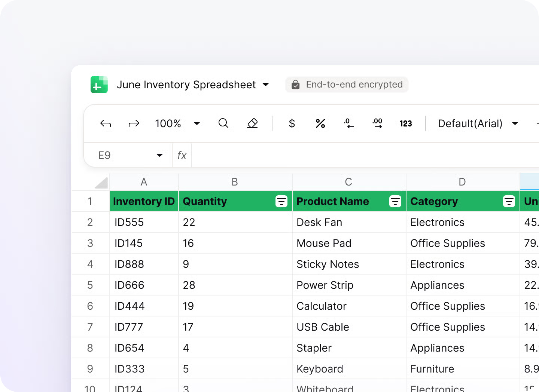539x392 pixels.
Task: Expand the 100% zoom dropdown
Action: pyautogui.click(x=197, y=123)
